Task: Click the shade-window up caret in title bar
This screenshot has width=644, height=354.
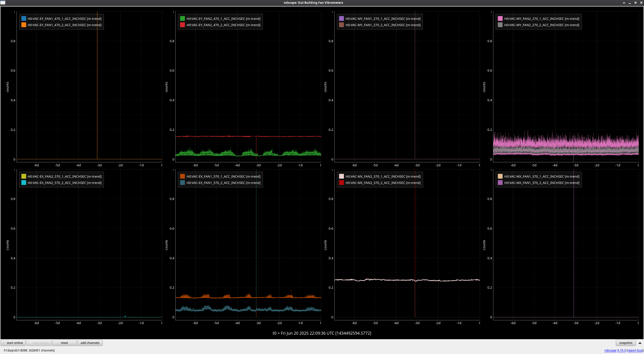Action: pyautogui.click(x=624, y=3)
